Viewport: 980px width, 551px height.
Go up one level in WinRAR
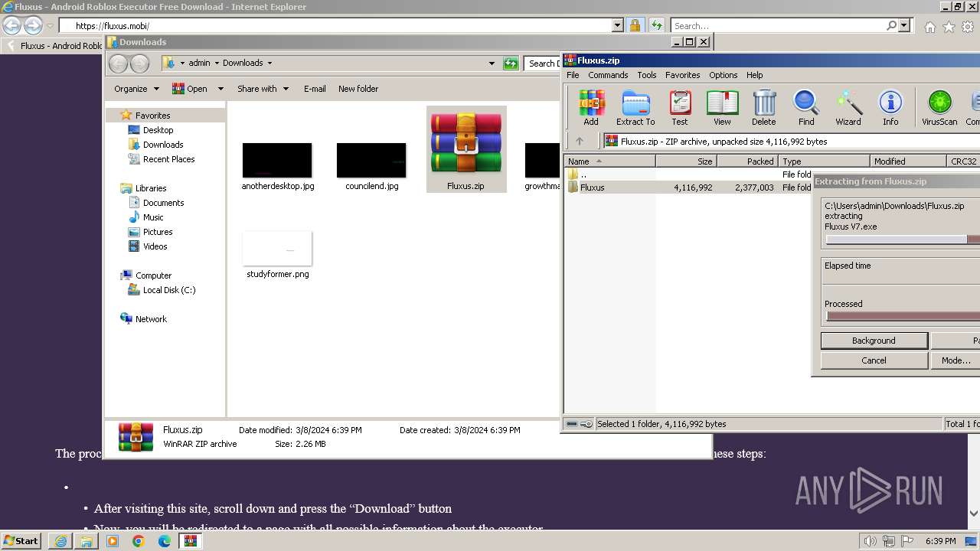(x=580, y=141)
